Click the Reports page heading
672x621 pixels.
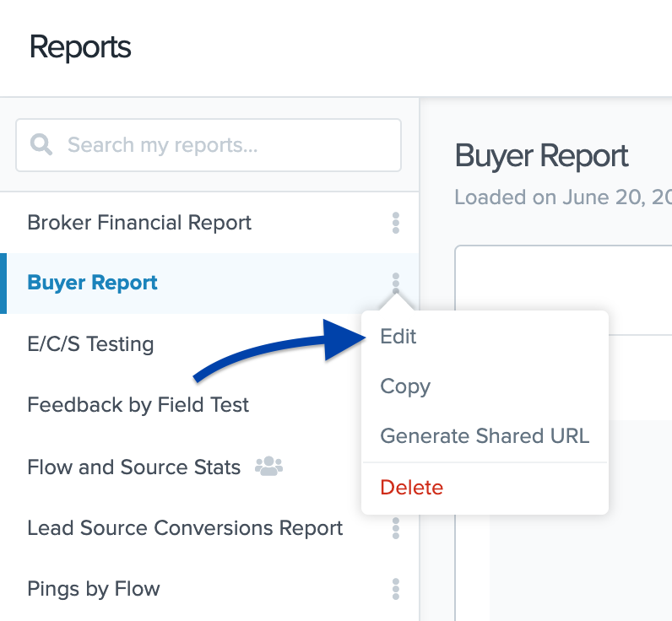click(80, 47)
